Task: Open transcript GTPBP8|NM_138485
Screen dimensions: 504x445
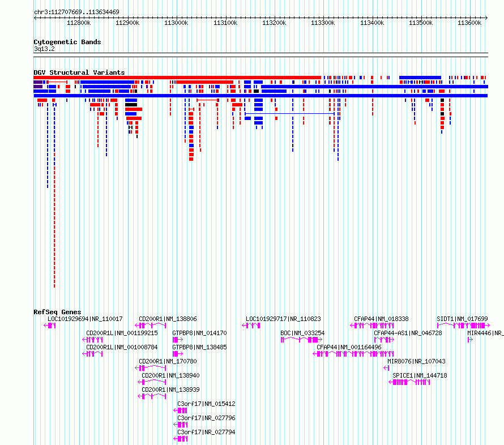Action: tap(199, 347)
